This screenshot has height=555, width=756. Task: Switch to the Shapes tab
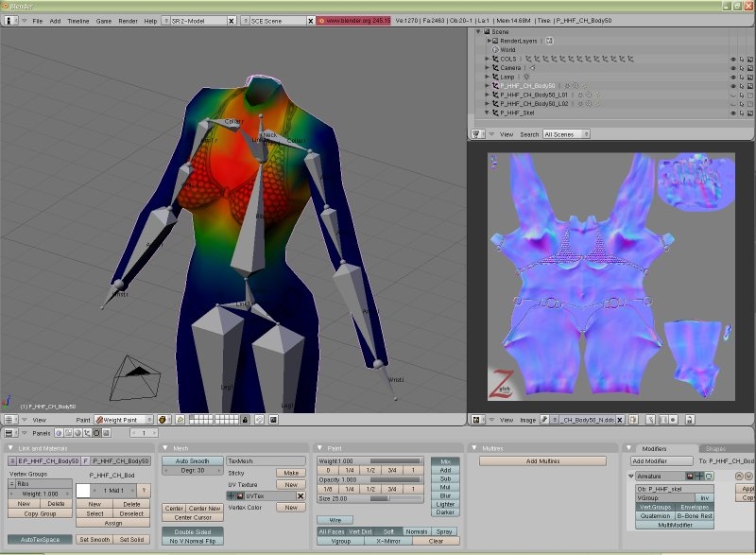pos(715,448)
